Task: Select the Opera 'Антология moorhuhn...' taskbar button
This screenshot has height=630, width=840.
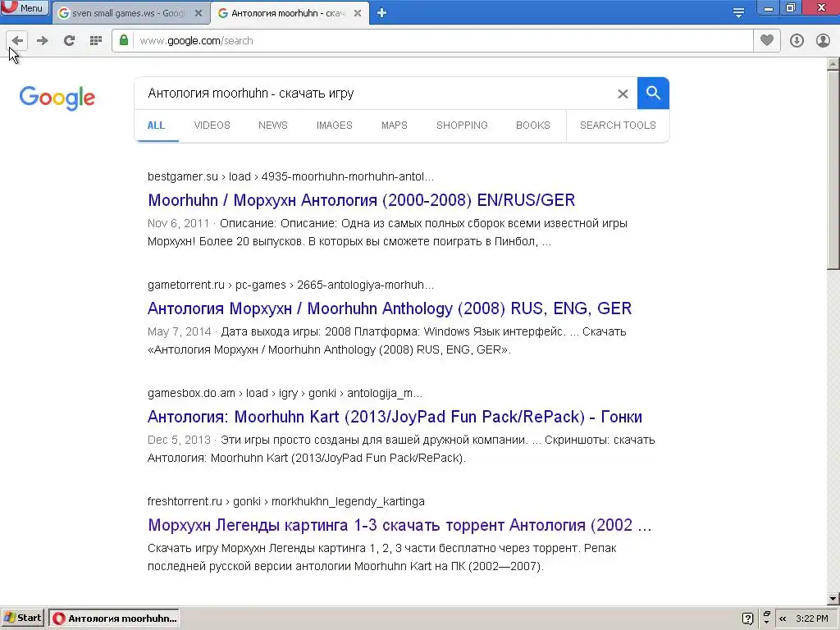Action: (113, 618)
